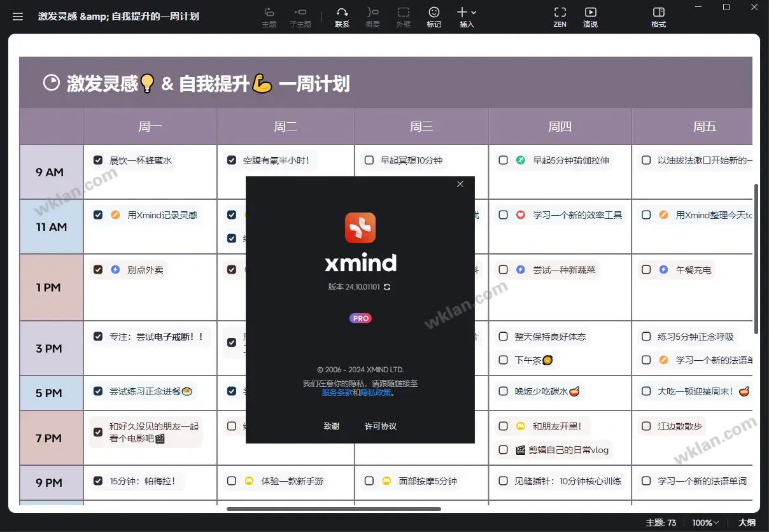
Task: Click the topic count 主题: 73
Action: 661,522
